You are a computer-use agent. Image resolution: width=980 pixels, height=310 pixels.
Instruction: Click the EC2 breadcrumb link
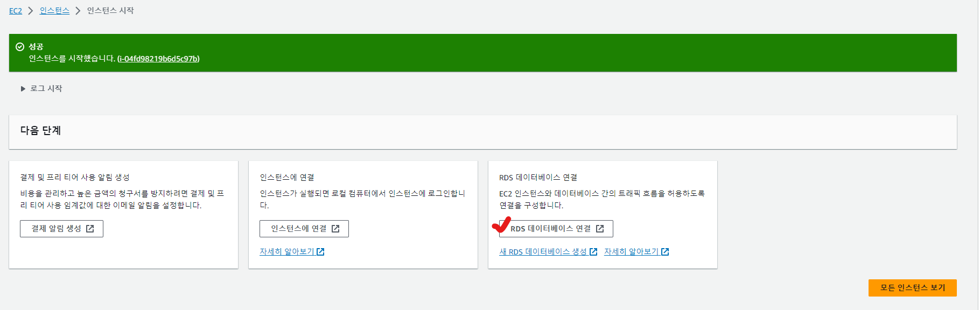tap(16, 11)
